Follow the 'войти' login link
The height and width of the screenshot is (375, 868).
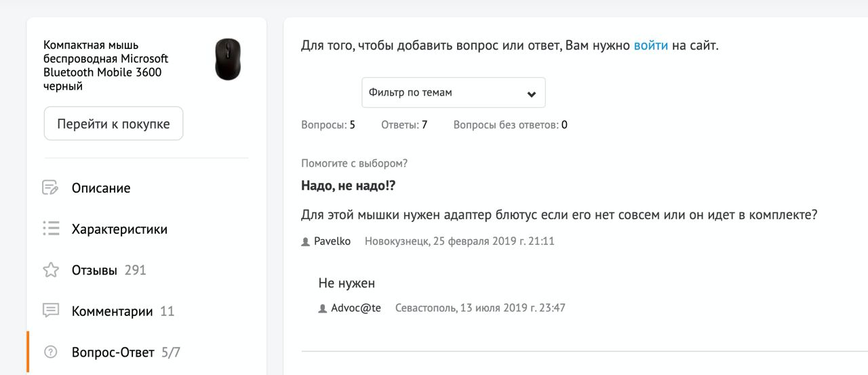point(651,46)
